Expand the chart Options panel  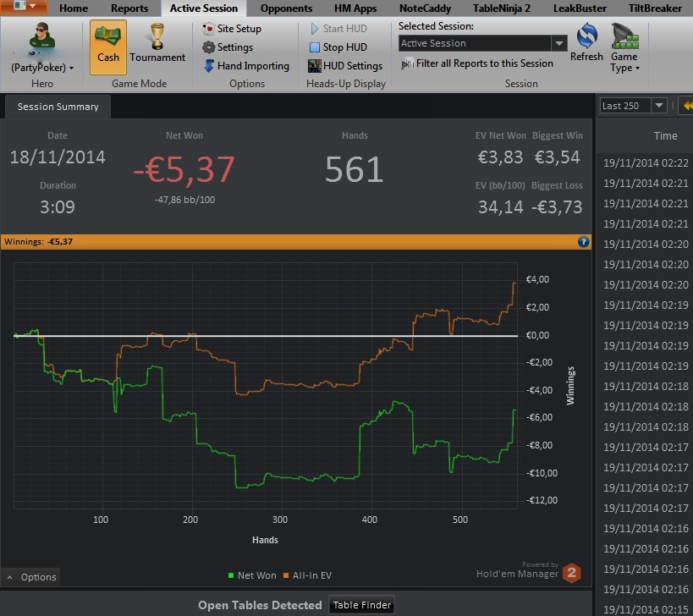(x=31, y=577)
